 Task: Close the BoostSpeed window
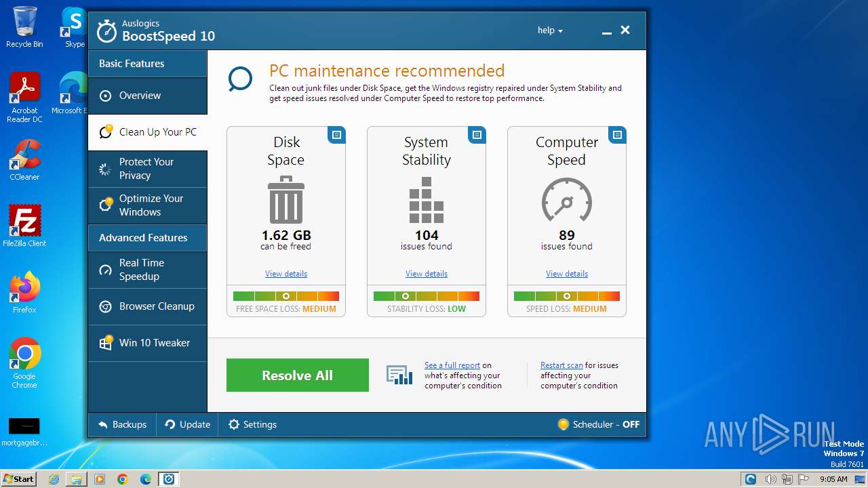(x=625, y=30)
